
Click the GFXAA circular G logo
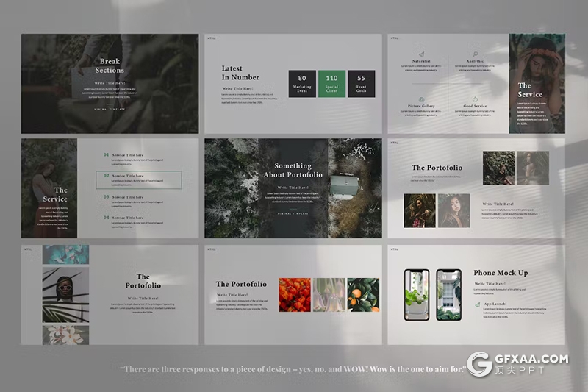point(481,366)
